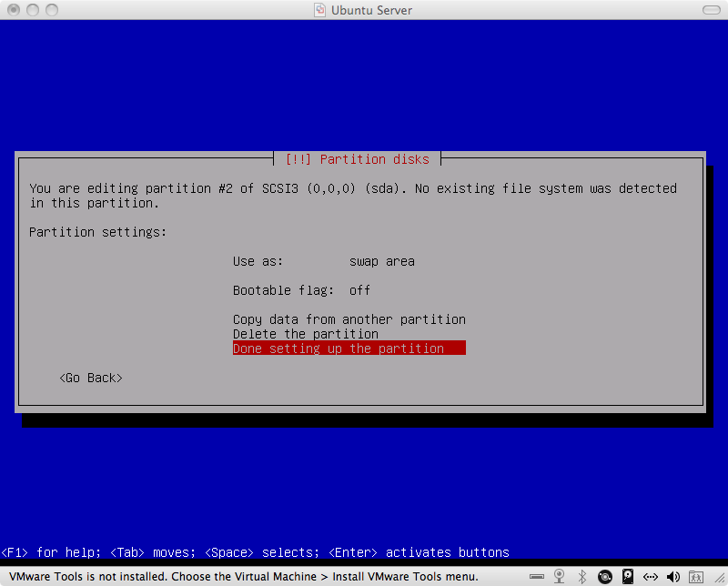Click the webcam icon in VMware status bar
The image size is (728, 586).
(560, 577)
